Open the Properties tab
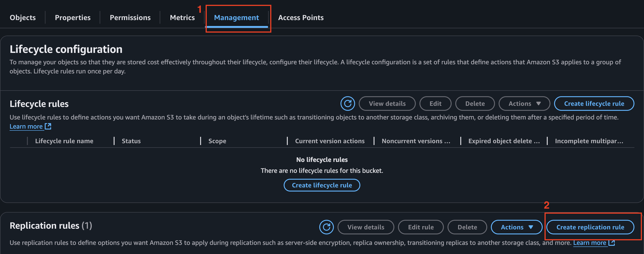The height and width of the screenshot is (254, 644). point(73,18)
